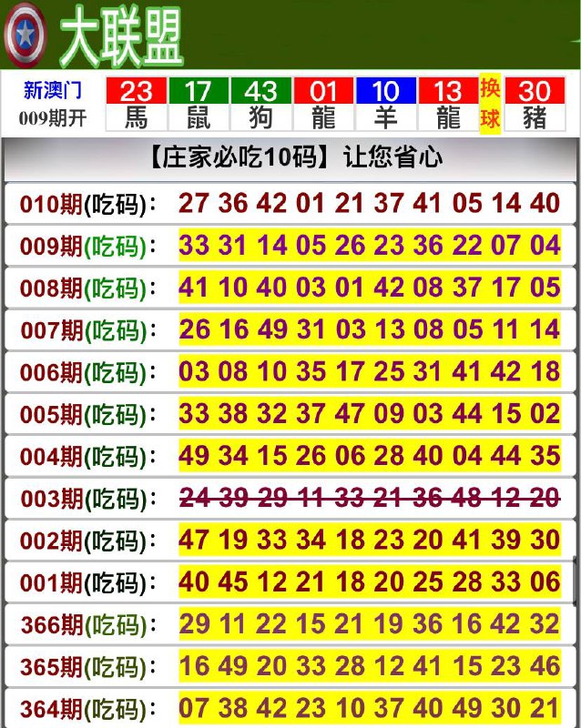Viewport: 581px width, 728px height.
Task: Click number 18 in the 006期 row
Action: point(545,371)
